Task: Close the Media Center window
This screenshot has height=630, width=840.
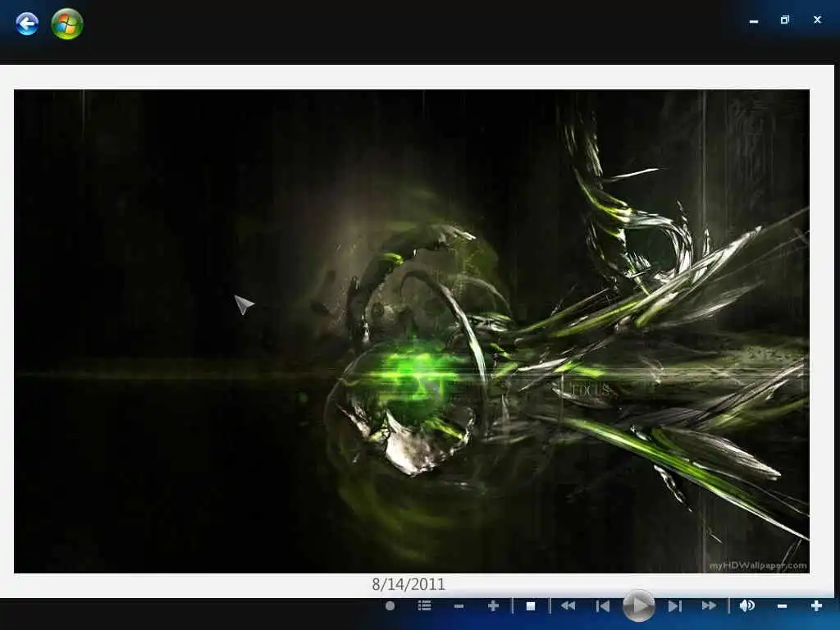Action: (817, 20)
